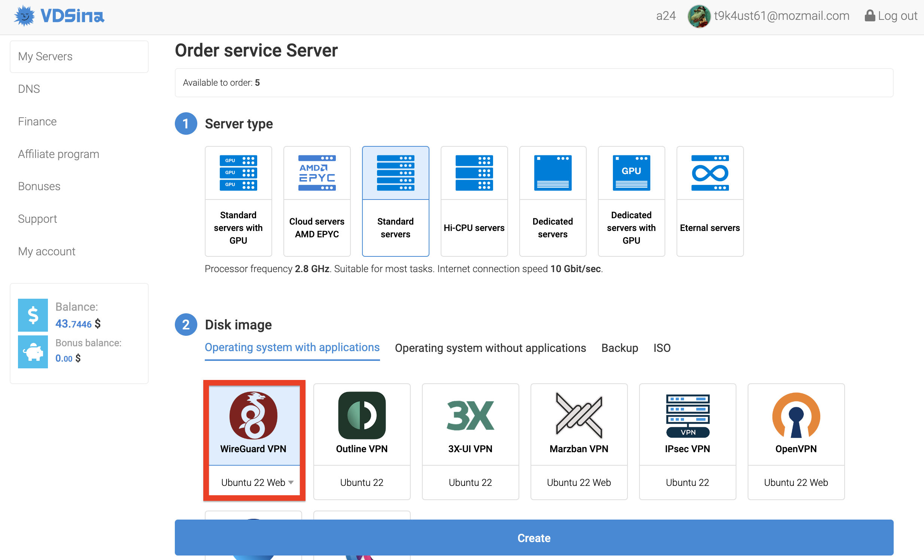924x560 pixels.
Task: Click the Available to order: 5 text
Action: pyautogui.click(x=221, y=82)
